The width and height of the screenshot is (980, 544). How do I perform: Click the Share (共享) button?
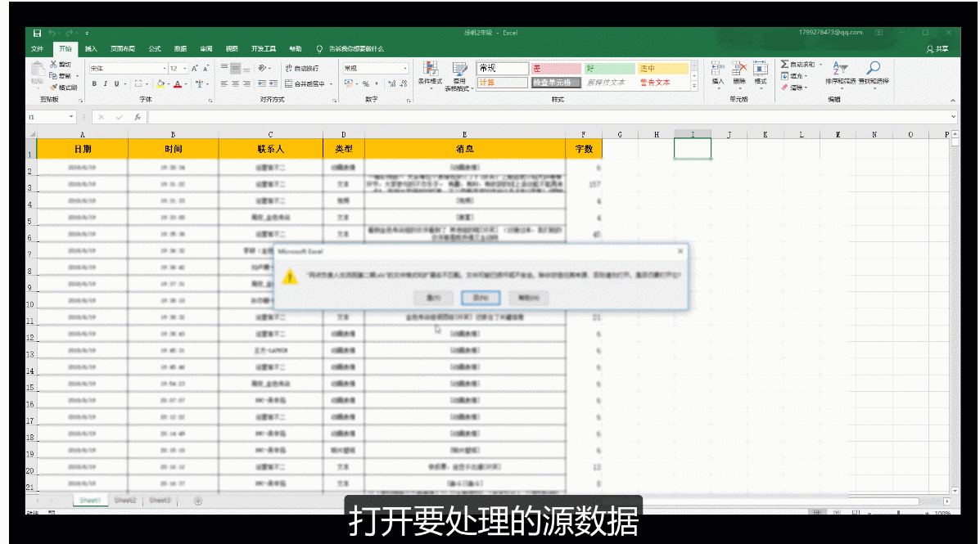[x=937, y=49]
